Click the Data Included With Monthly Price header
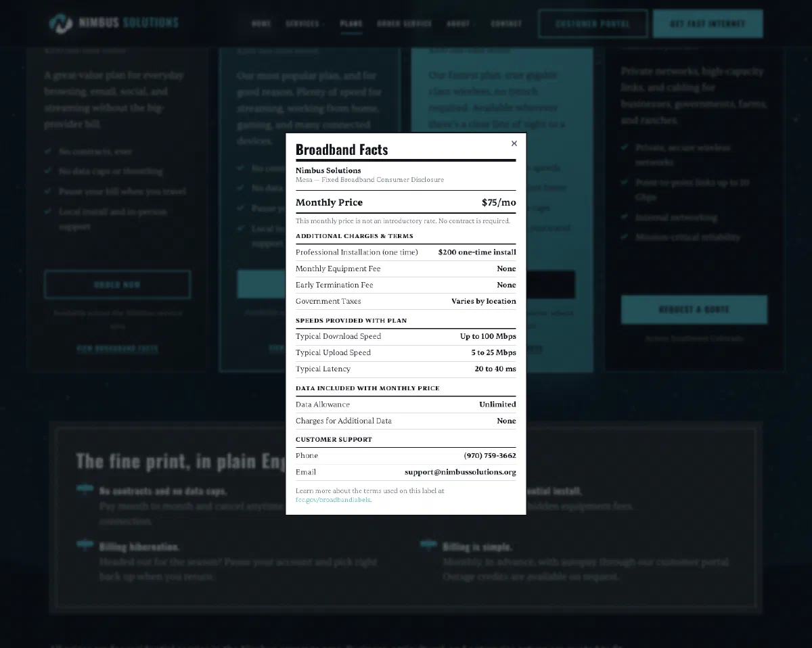 367,388
